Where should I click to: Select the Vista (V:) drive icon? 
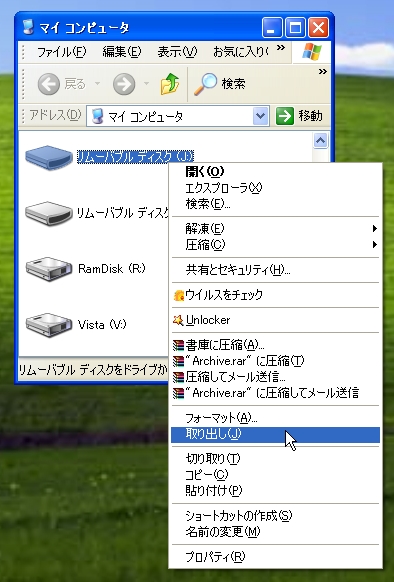[x=48, y=325]
